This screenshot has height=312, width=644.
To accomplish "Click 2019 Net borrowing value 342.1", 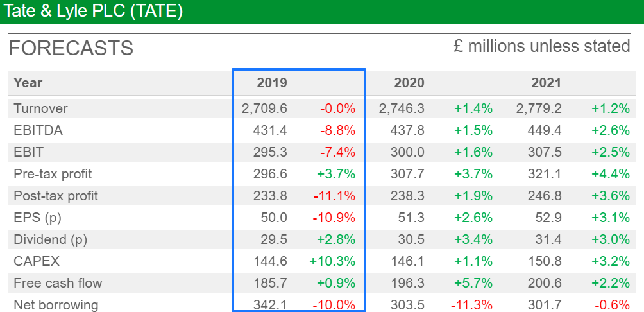I will coord(270,305).
